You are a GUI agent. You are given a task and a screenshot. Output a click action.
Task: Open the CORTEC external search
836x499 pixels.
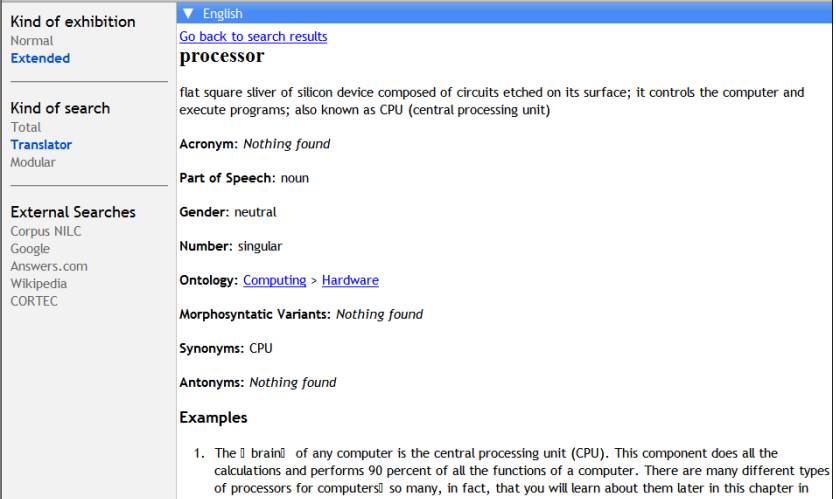34,301
